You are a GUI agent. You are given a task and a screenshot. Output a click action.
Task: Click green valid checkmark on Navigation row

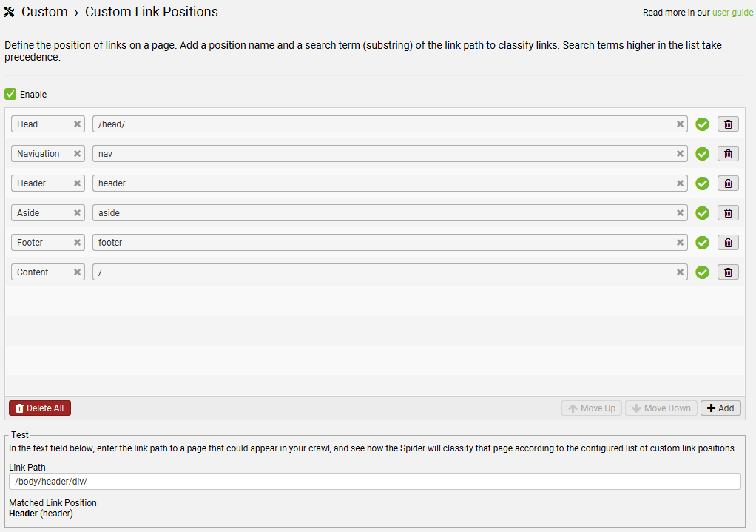pyautogui.click(x=703, y=154)
